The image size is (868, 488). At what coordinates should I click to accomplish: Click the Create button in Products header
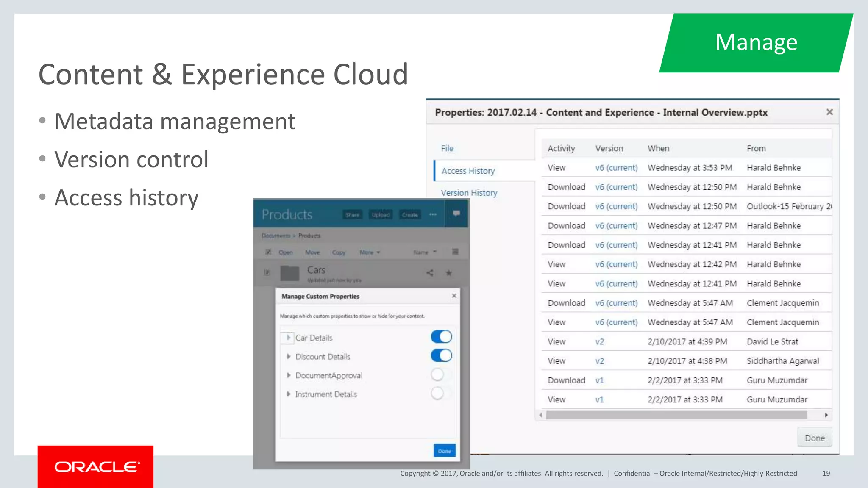point(410,215)
